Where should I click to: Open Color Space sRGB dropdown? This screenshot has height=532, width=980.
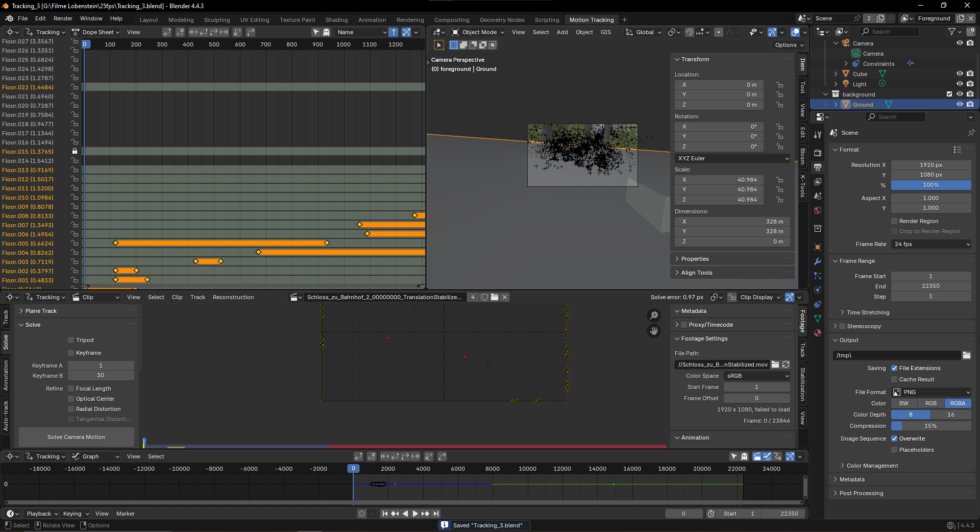click(757, 376)
